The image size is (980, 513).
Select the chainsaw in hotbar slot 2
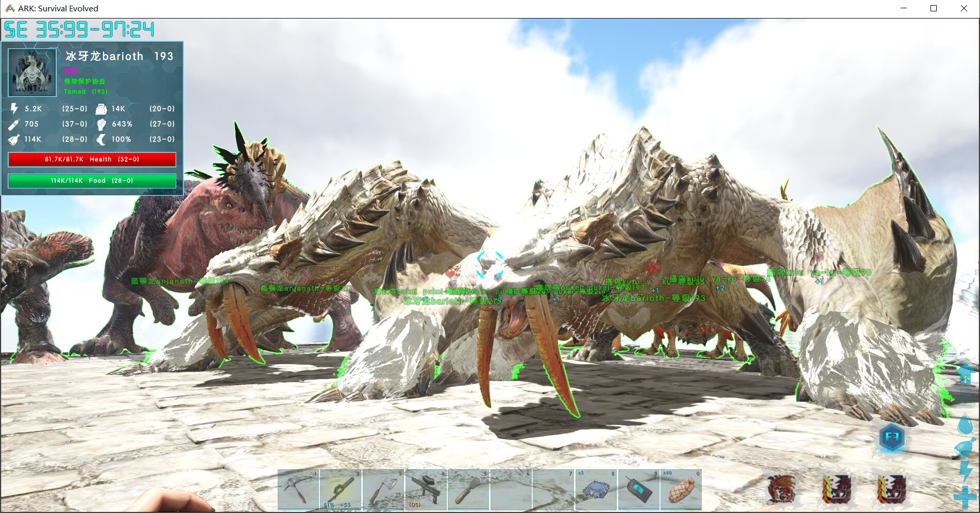tap(341, 489)
